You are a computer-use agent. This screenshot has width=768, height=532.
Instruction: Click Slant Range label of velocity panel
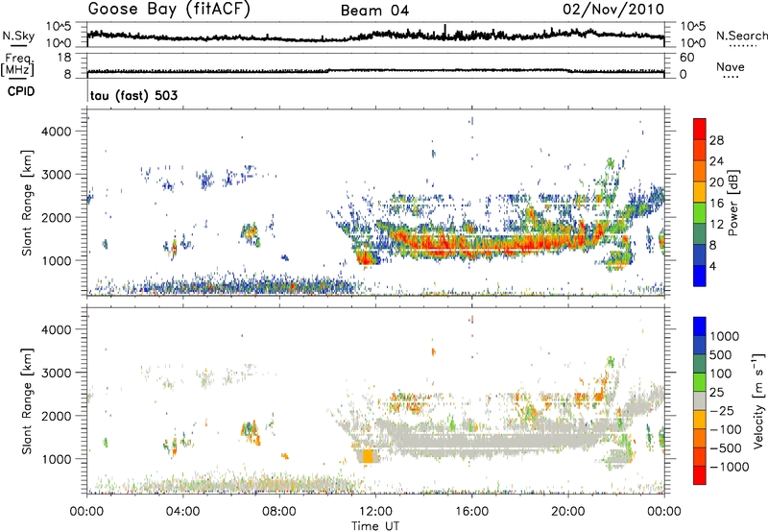(x=26, y=400)
